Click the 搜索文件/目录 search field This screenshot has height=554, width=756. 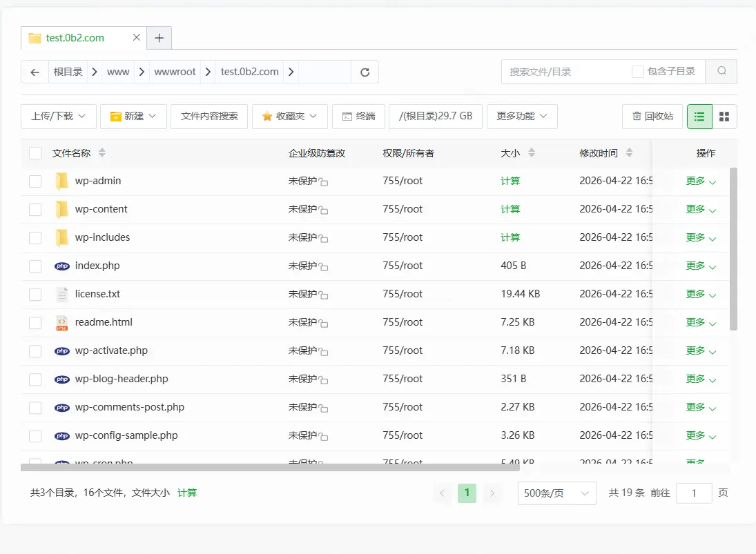click(x=567, y=72)
